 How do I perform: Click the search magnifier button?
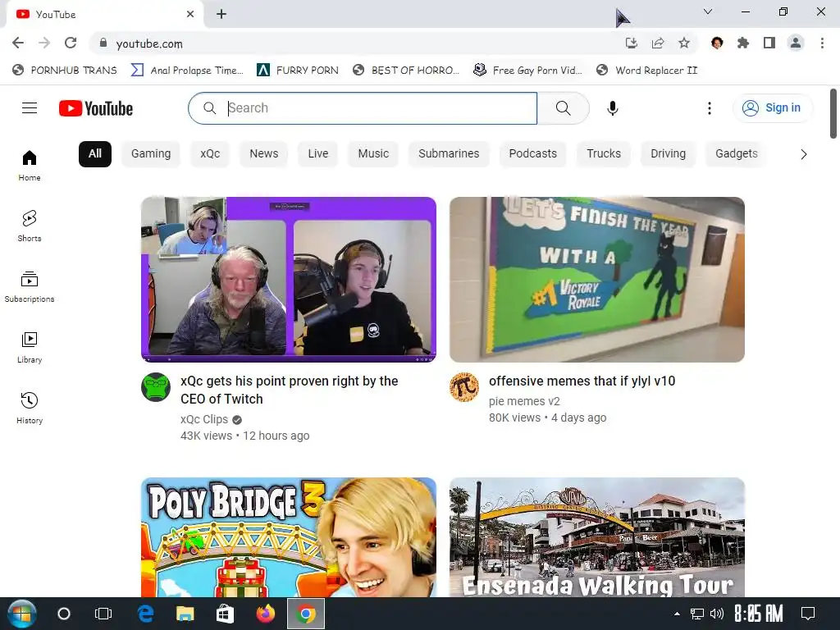coord(563,108)
